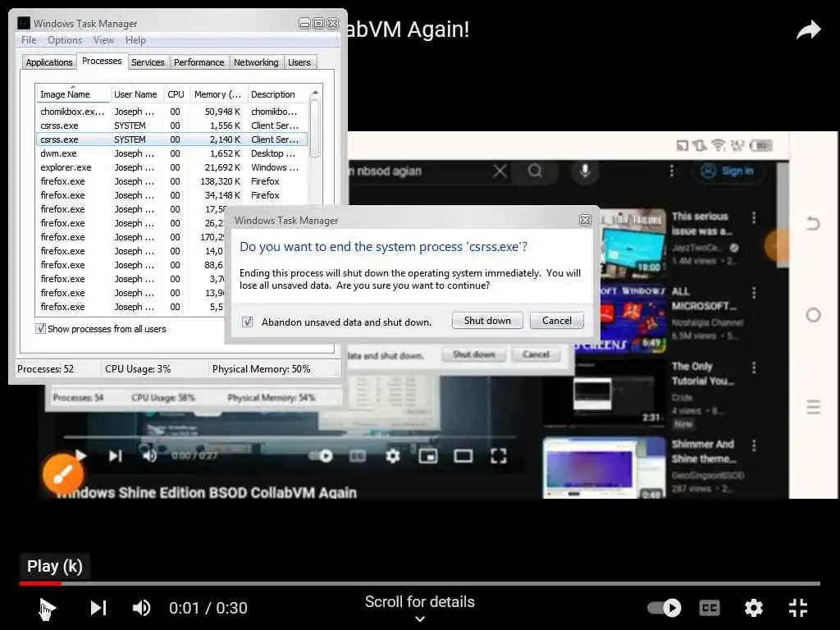Screen dimensions: 840x630
Task: Sort processes by Image Name column
Action: [x=73, y=94]
